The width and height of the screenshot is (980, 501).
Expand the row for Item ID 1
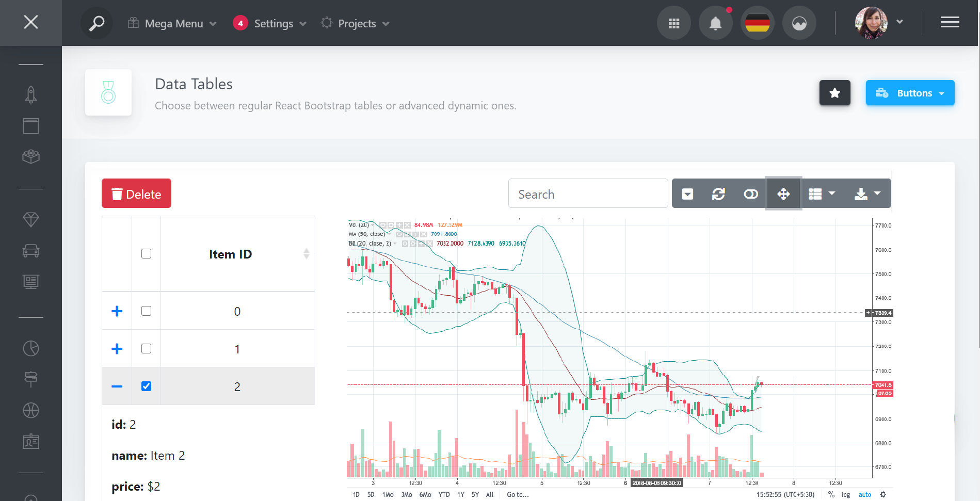pyautogui.click(x=117, y=349)
